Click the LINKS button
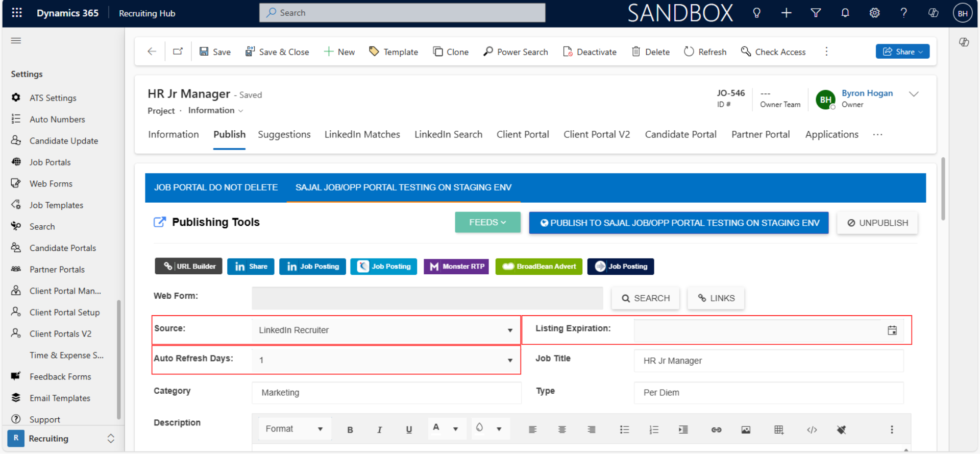Image resolution: width=980 pixels, height=454 pixels. click(716, 298)
